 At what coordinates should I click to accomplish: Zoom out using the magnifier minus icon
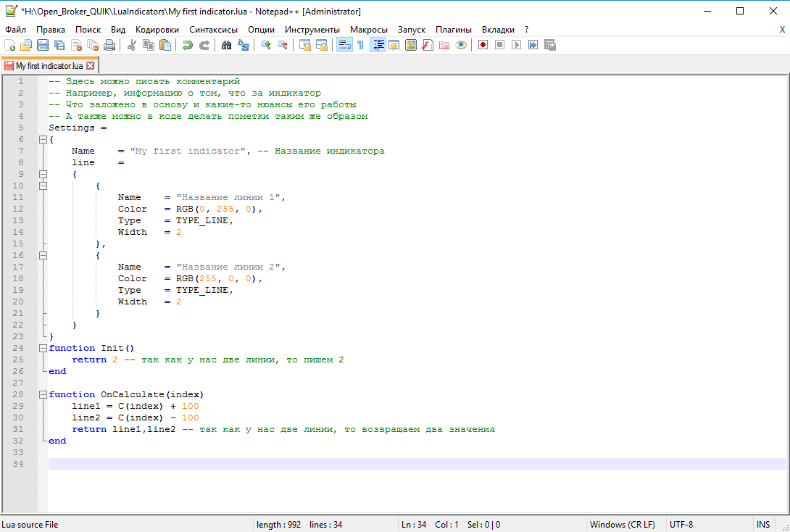coord(282,46)
